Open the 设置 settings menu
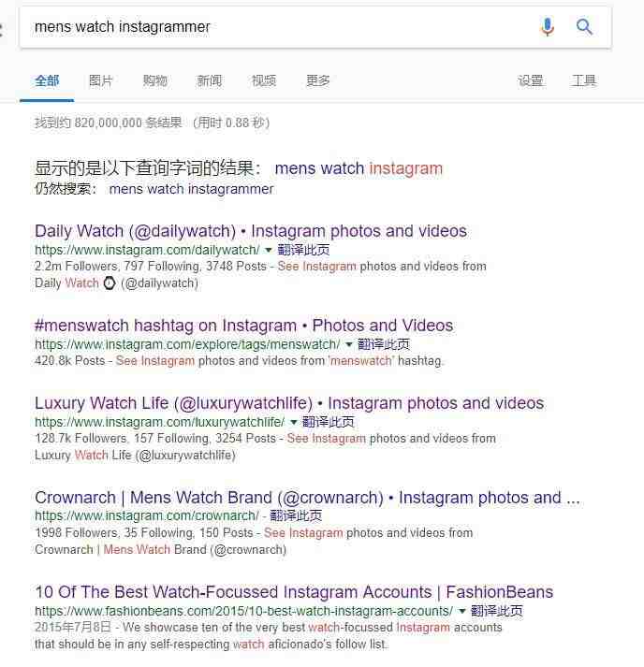The image size is (644, 667). click(x=531, y=80)
